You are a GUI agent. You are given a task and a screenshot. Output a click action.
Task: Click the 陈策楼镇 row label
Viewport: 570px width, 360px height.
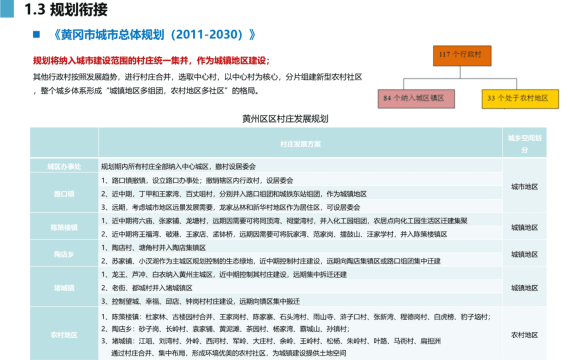[x=64, y=228]
